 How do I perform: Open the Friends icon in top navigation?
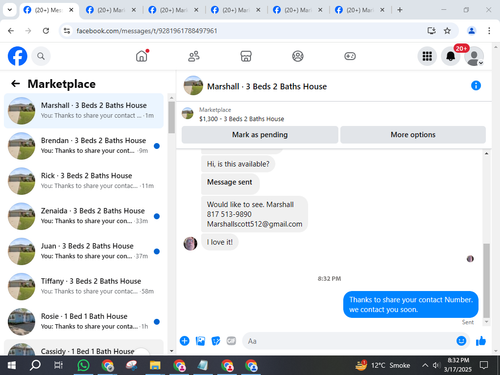[x=194, y=56]
